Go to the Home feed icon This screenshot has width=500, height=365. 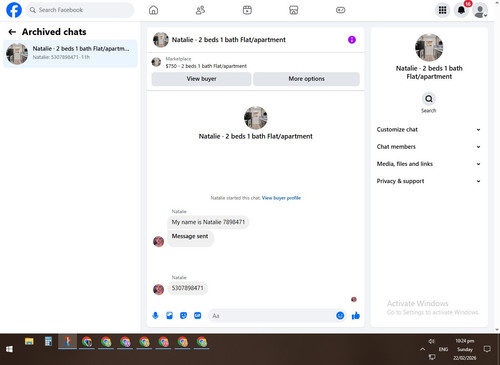[153, 10]
